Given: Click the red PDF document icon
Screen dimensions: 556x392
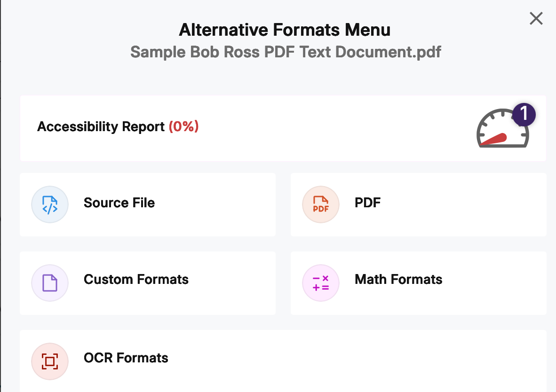Looking at the screenshot, I should pyautogui.click(x=320, y=204).
